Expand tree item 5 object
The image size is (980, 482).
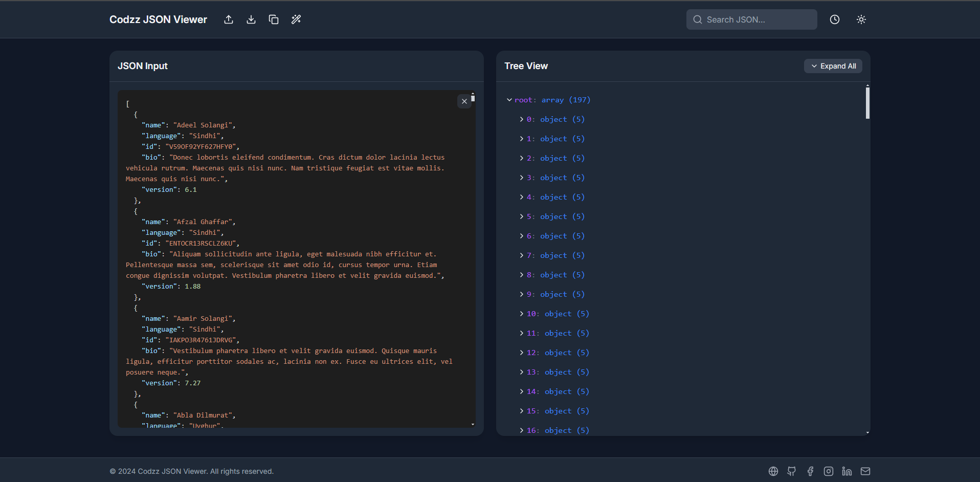pyautogui.click(x=522, y=216)
